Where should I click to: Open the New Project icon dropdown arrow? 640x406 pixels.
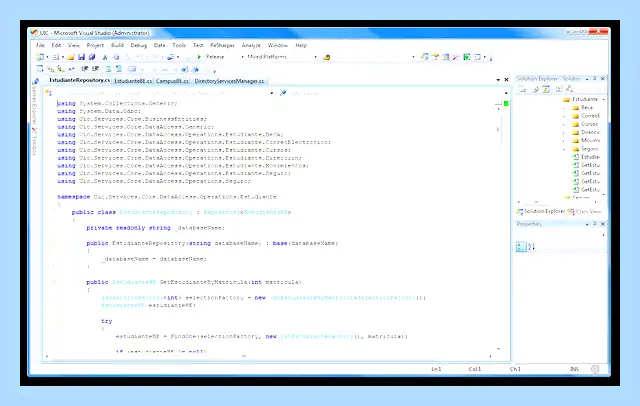pos(47,57)
